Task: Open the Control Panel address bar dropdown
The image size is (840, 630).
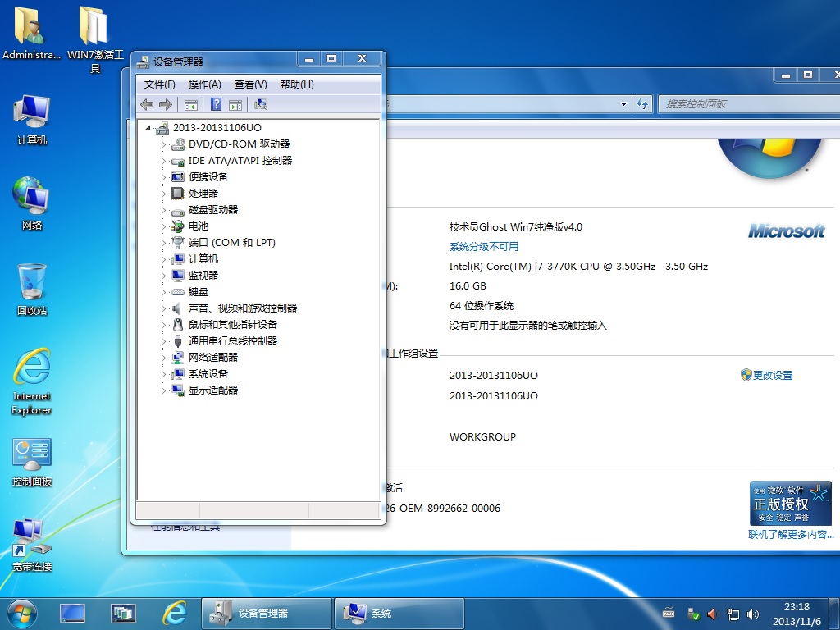Action: click(623, 104)
